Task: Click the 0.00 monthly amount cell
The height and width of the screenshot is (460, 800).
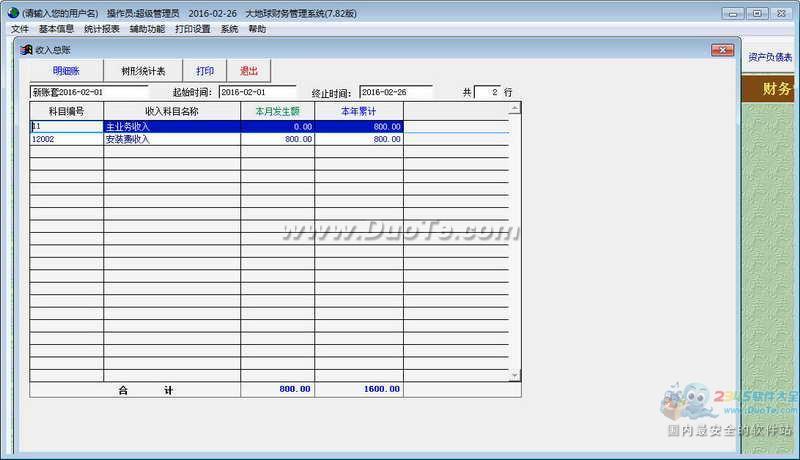Action: (x=278, y=126)
